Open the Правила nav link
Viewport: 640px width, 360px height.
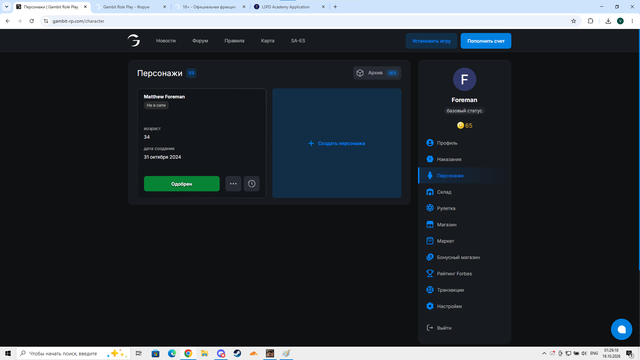(x=234, y=41)
